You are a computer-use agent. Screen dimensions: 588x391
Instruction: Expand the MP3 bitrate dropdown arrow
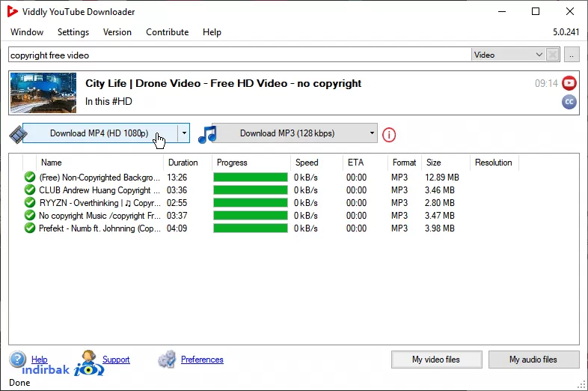point(372,133)
